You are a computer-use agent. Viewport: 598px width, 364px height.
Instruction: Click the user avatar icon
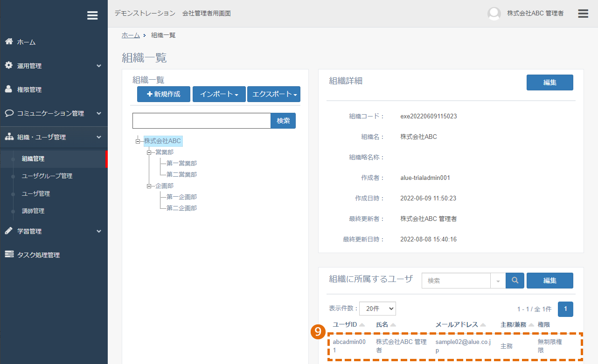pos(494,14)
